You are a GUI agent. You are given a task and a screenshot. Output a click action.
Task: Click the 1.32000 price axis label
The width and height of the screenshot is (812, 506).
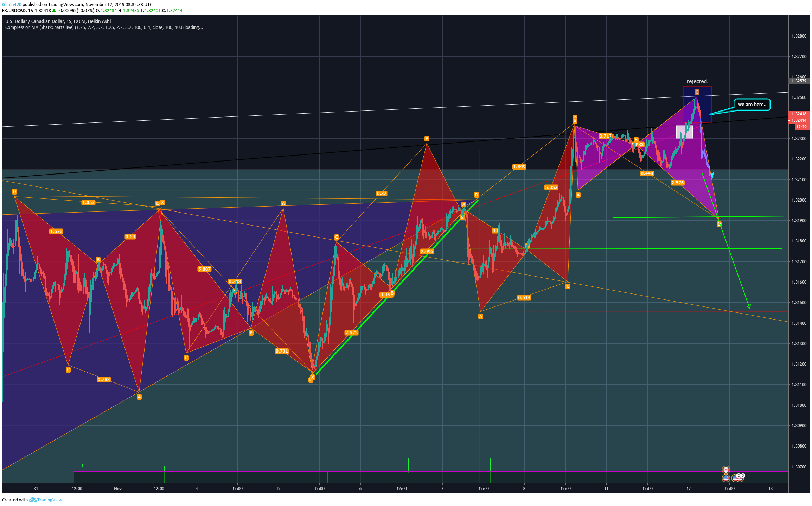click(x=799, y=200)
